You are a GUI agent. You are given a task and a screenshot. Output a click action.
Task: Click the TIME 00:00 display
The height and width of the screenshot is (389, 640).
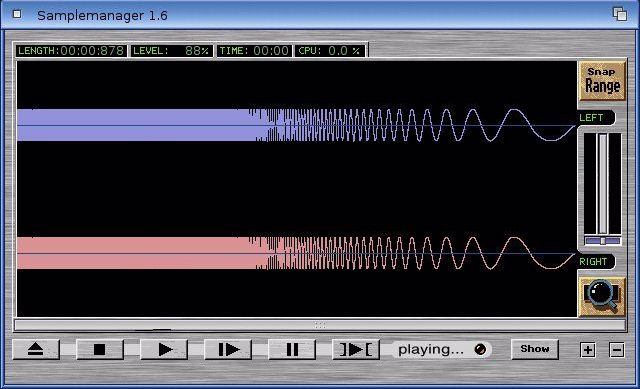(x=254, y=51)
